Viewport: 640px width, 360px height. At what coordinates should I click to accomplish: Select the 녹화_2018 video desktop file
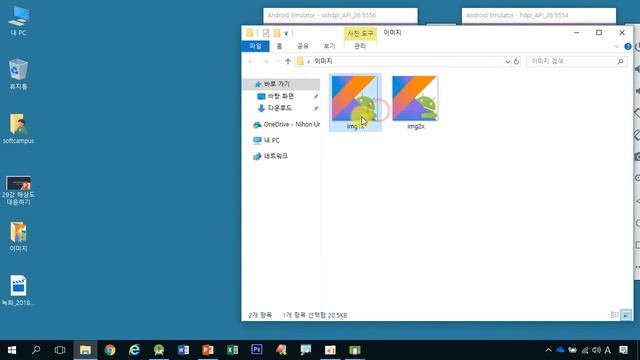[x=18, y=291]
